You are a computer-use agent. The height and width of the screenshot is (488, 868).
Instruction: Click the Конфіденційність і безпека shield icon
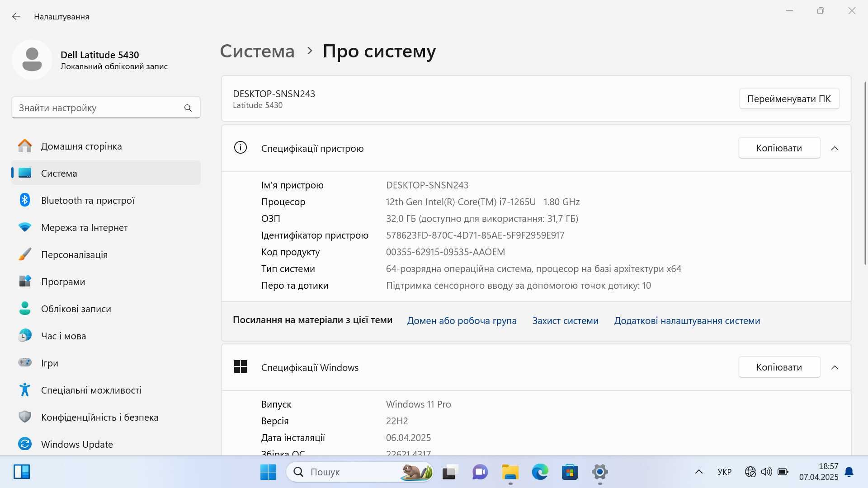point(25,417)
